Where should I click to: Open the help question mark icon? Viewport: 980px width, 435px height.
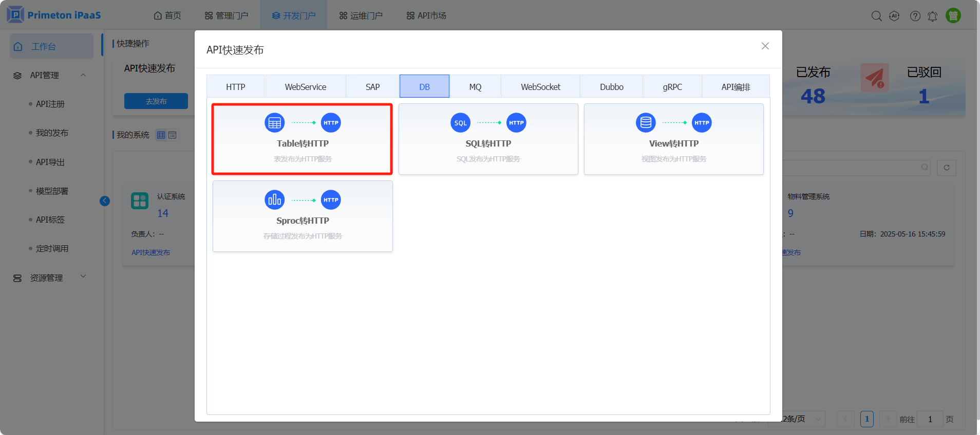point(915,16)
